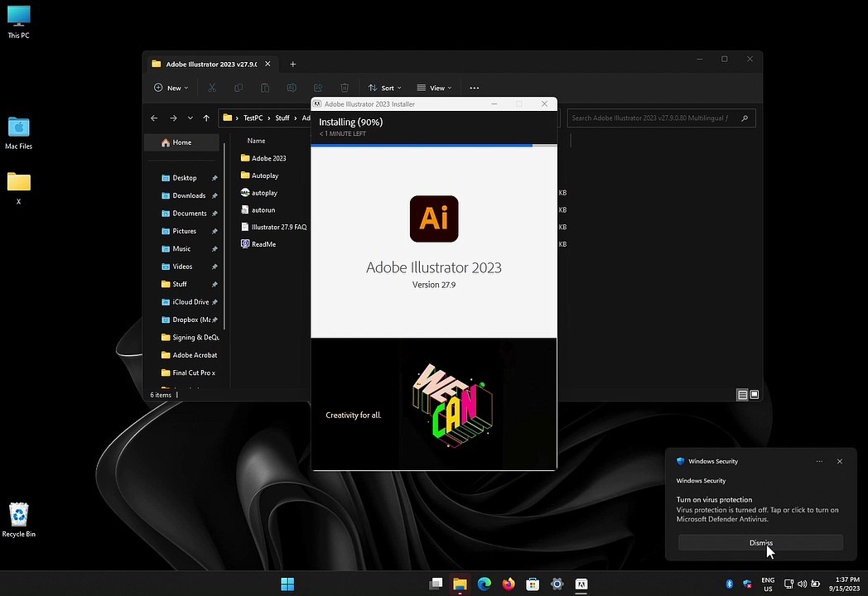
Task: Select the Mac Files desktop folder
Action: tap(19, 133)
